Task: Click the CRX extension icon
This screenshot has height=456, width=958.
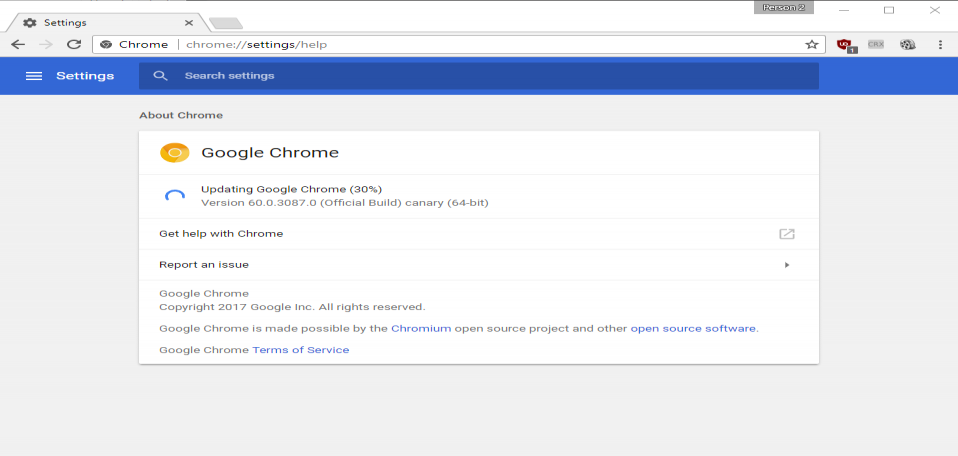Action: click(876, 44)
